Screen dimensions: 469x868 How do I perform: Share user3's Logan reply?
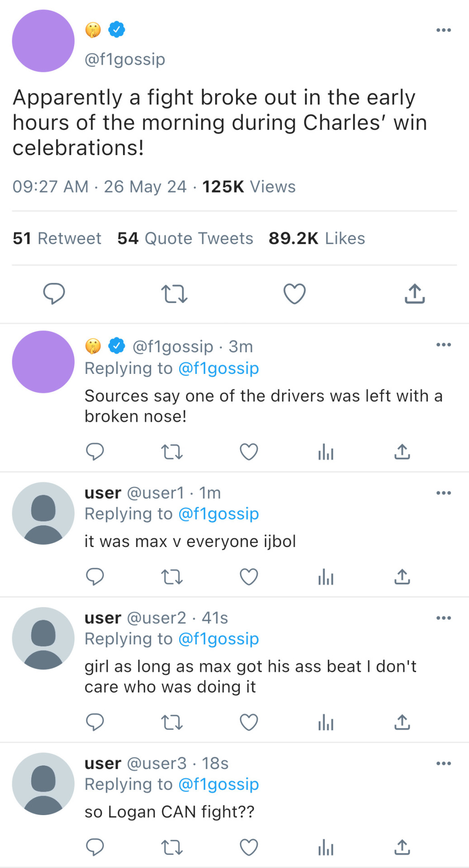pos(402,847)
